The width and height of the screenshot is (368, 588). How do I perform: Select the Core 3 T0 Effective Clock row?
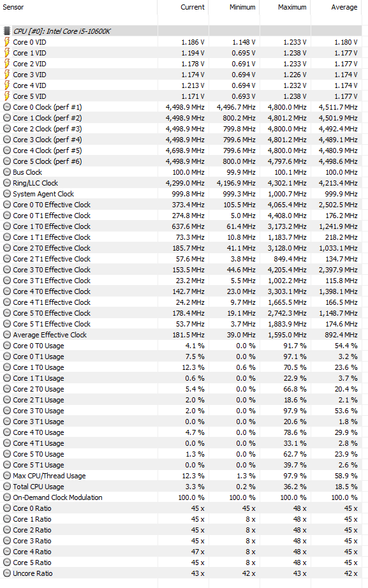point(181,270)
